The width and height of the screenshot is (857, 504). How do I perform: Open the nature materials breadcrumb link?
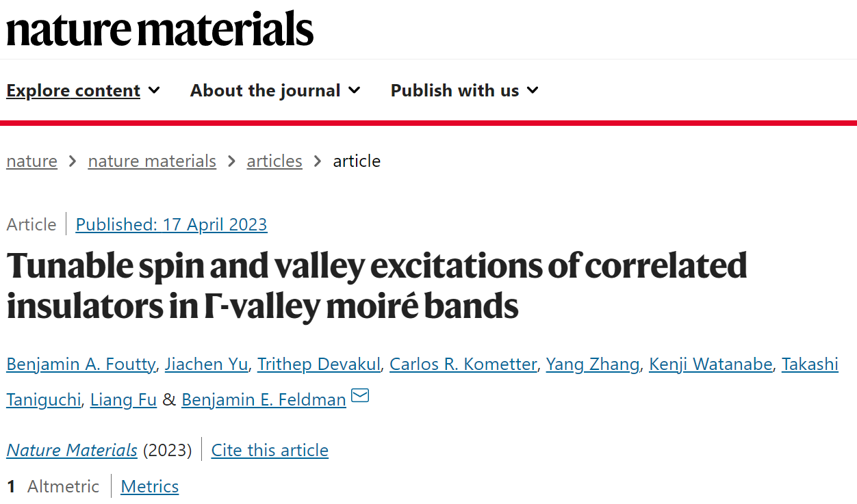pyautogui.click(x=152, y=161)
